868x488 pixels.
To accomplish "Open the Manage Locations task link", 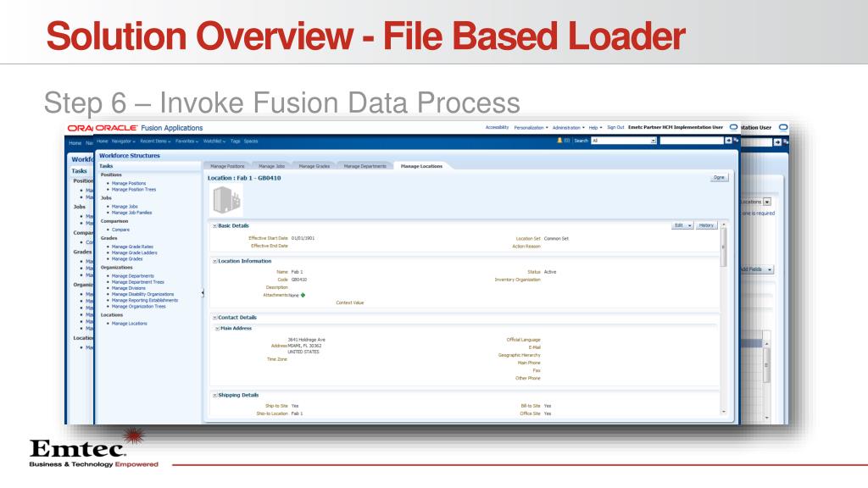I will tap(130, 324).
